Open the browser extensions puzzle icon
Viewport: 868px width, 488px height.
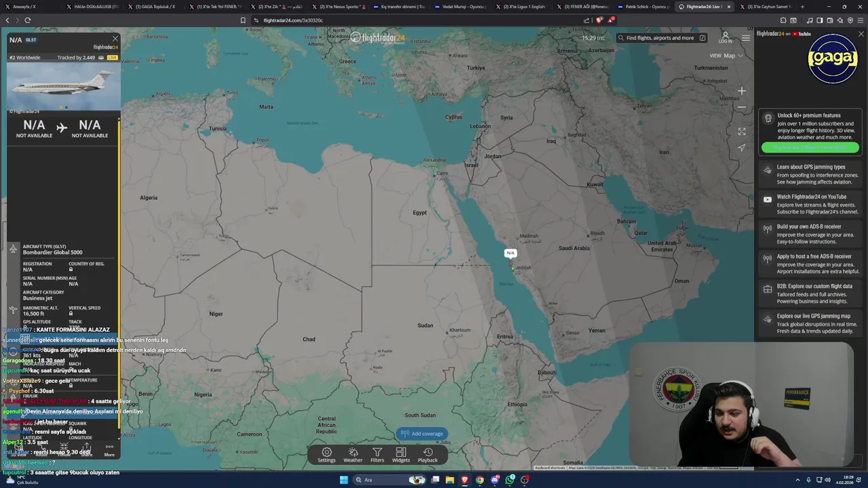[783, 20]
